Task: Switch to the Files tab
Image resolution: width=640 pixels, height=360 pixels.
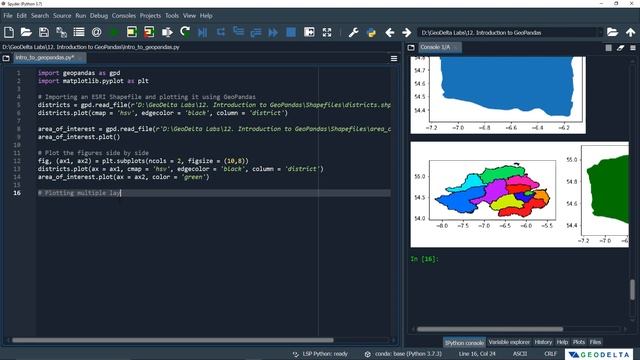Action: (x=595, y=342)
